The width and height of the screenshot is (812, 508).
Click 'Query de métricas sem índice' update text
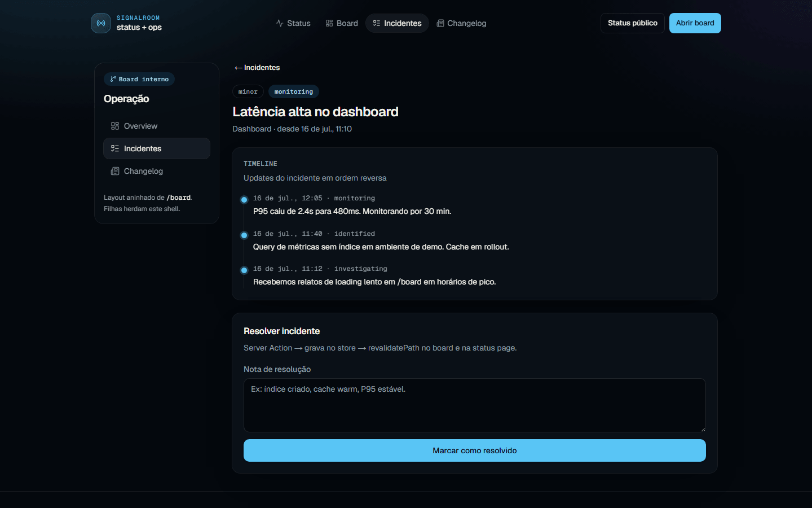381,247
